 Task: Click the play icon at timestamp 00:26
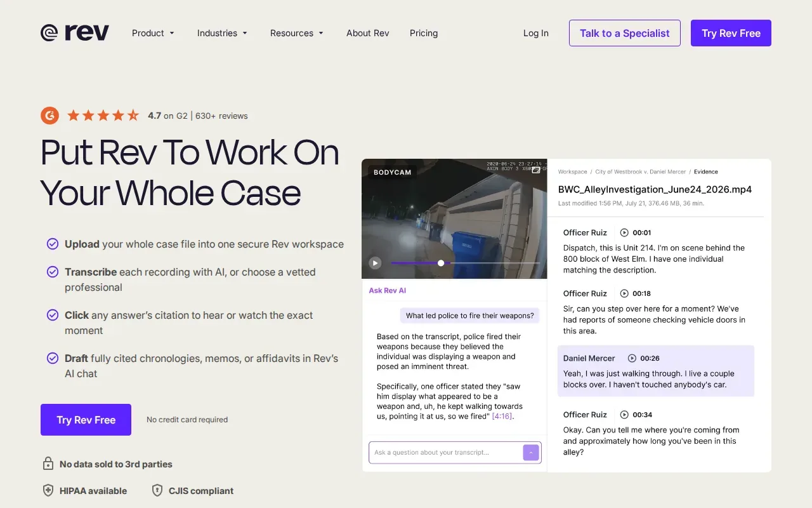click(x=632, y=358)
